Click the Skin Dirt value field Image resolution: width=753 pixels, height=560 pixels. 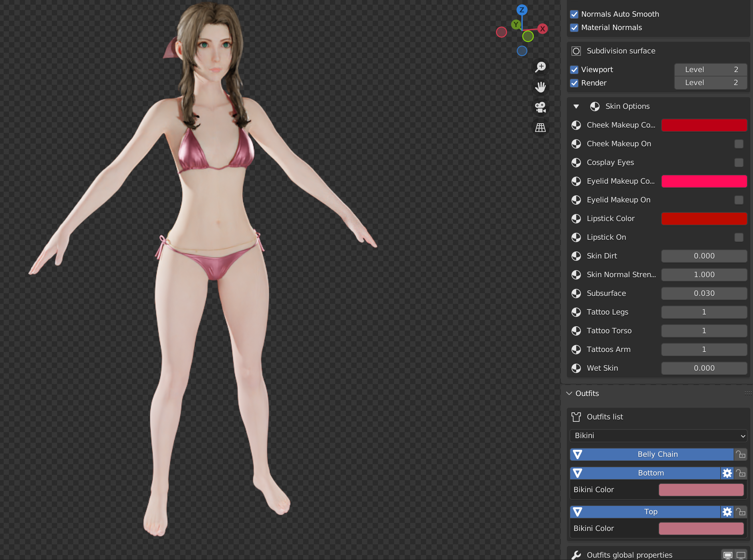tap(704, 256)
